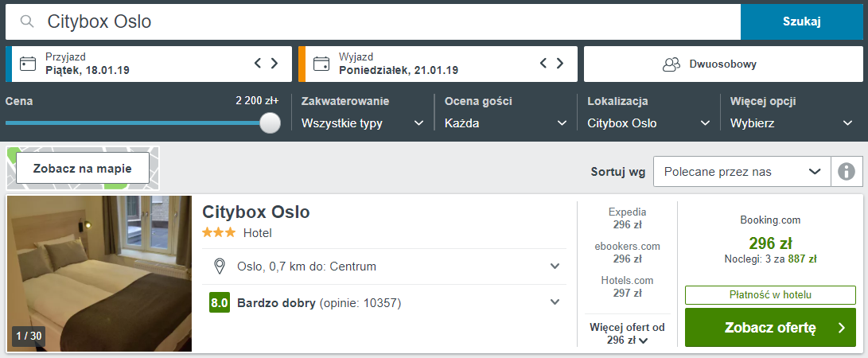This screenshot has height=358, width=868.
Task: Open the Sortuj wg sorting dropdown
Action: tap(741, 171)
